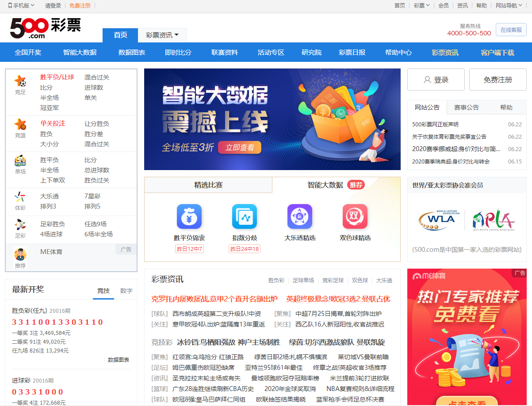The height and width of the screenshot is (406, 532).
Task: Open the 500彩票网正版声明 announcement
Action: (x=435, y=125)
